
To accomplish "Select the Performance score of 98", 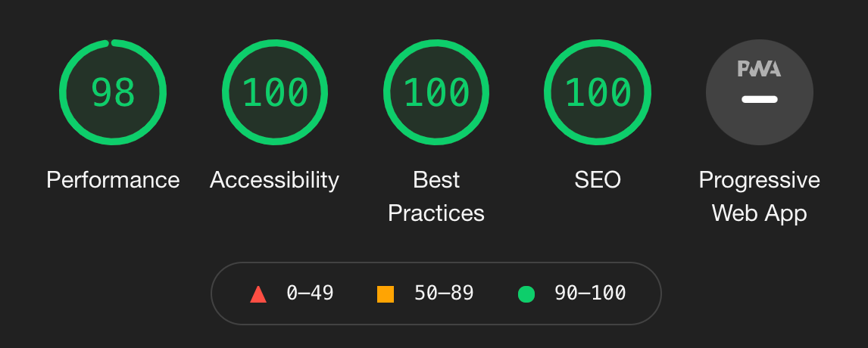I will click(x=113, y=92).
